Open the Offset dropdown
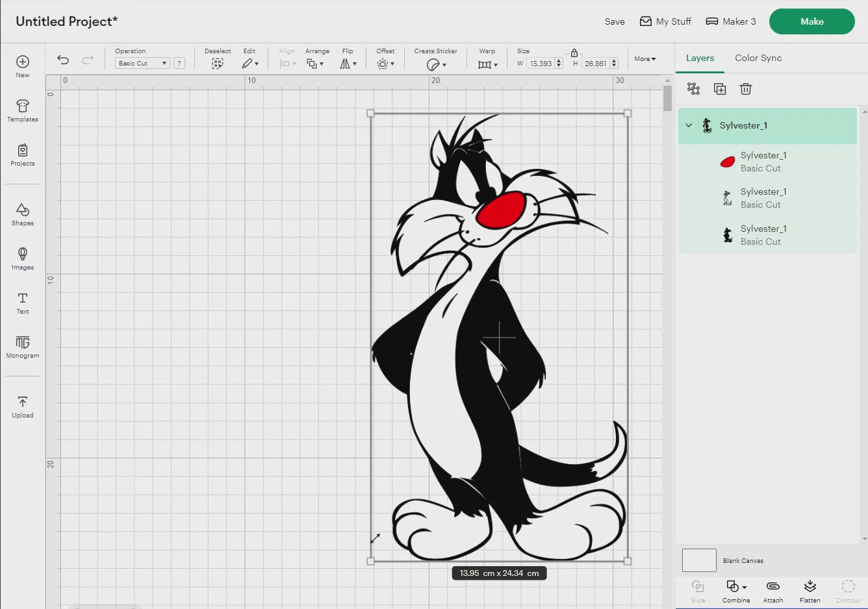 click(x=385, y=64)
